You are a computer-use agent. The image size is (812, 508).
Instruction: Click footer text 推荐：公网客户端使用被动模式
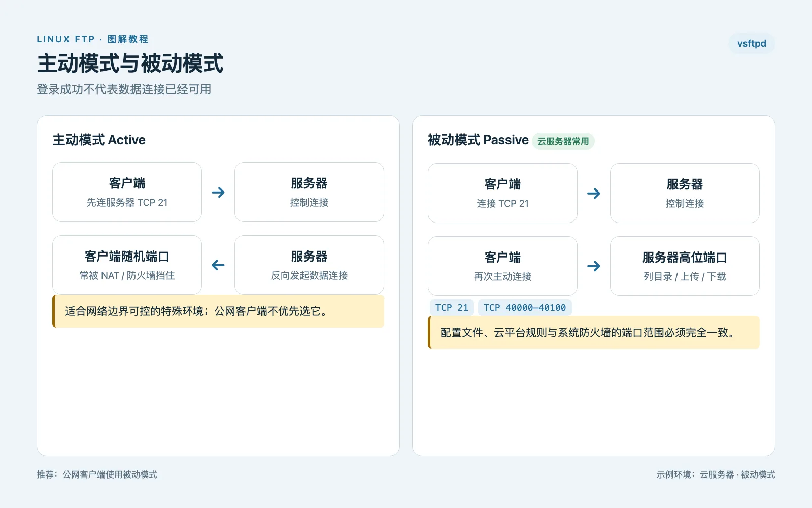(x=97, y=474)
